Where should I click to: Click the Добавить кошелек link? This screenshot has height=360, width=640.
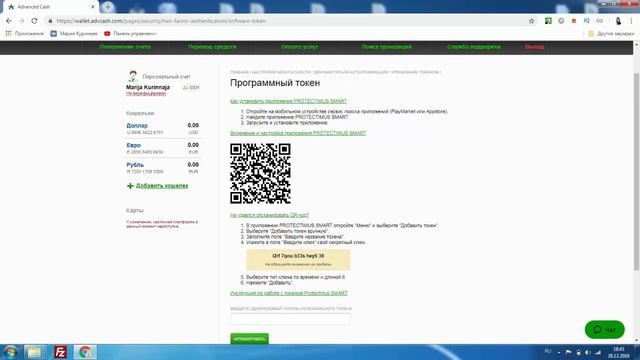[x=162, y=186]
